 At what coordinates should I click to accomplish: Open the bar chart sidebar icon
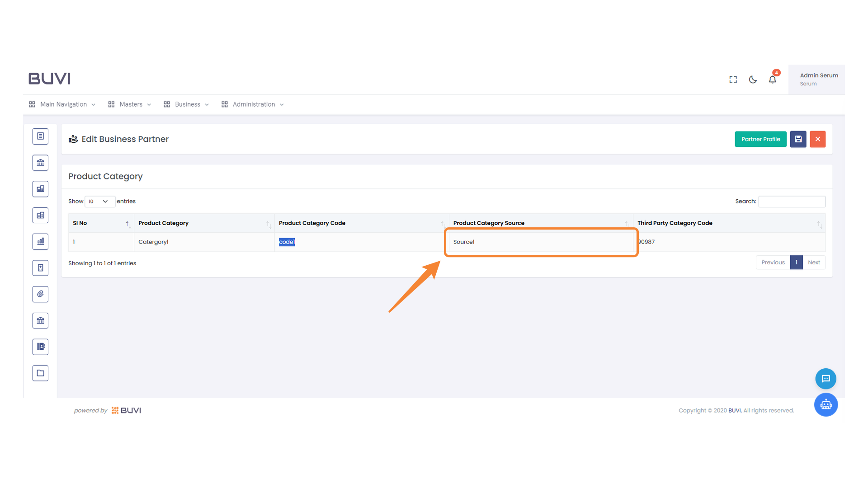click(x=40, y=241)
